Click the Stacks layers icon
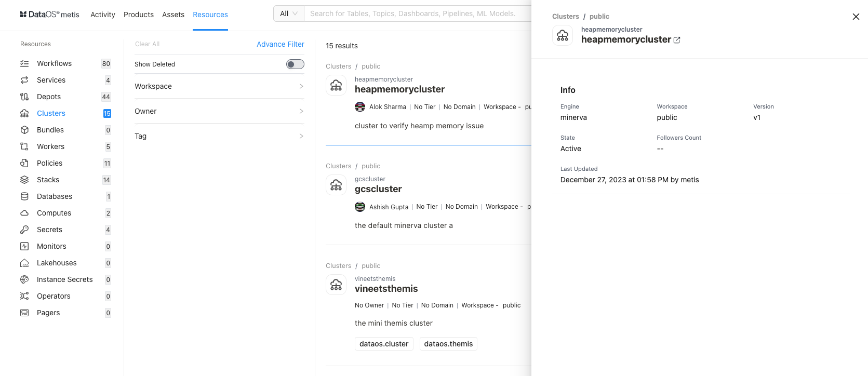Screen dimensions: 868x376 (24, 180)
